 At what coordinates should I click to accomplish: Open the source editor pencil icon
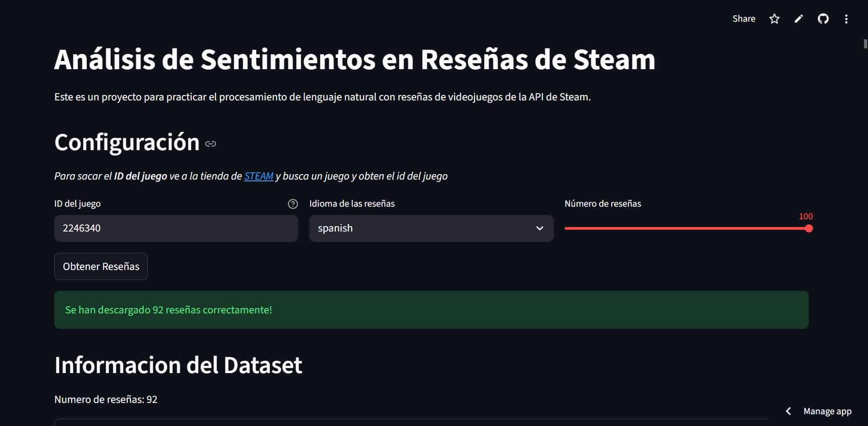point(798,19)
